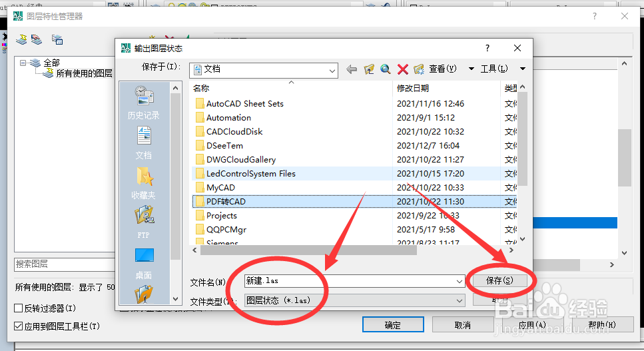This screenshot has width=644, height=351.
Task: Open the 文件类型 dropdown
Action: pos(354,300)
